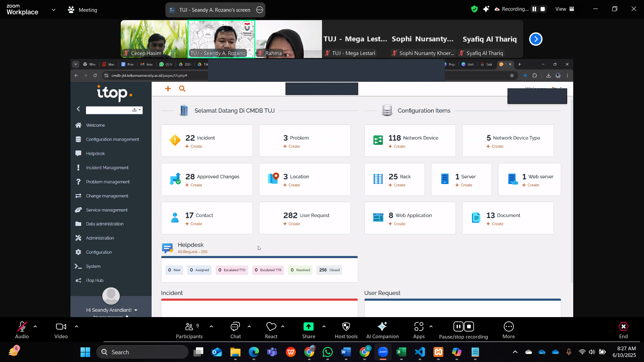Open the View layout dropdown
The height and width of the screenshot is (362, 644).
click(x=565, y=9)
